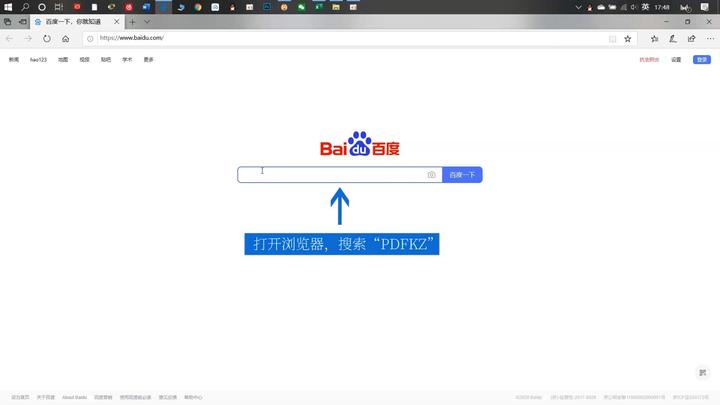
Task: Go to browser home page
Action: tap(66, 39)
